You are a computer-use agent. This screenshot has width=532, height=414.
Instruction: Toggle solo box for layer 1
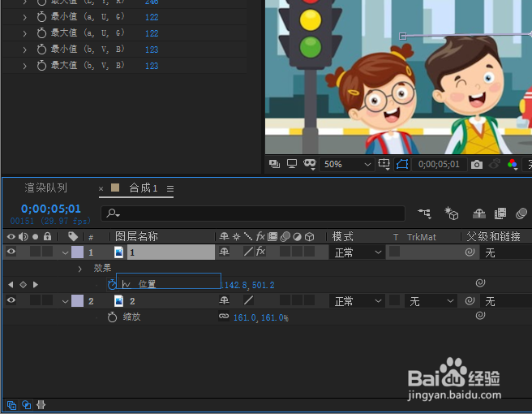36,252
